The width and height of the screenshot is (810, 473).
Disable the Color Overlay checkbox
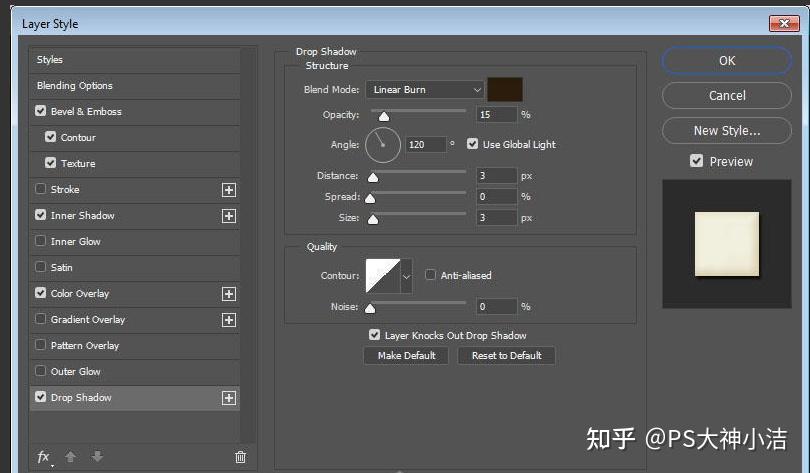click(x=40, y=292)
